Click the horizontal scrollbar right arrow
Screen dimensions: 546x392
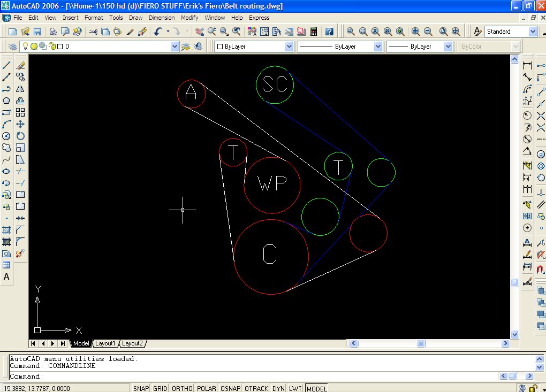point(505,343)
